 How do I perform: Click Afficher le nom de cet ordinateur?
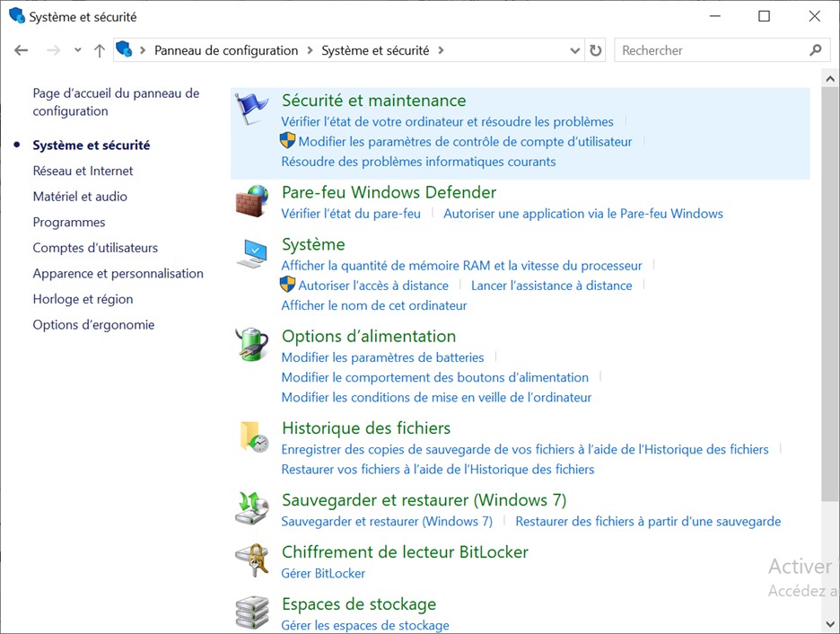(x=374, y=305)
